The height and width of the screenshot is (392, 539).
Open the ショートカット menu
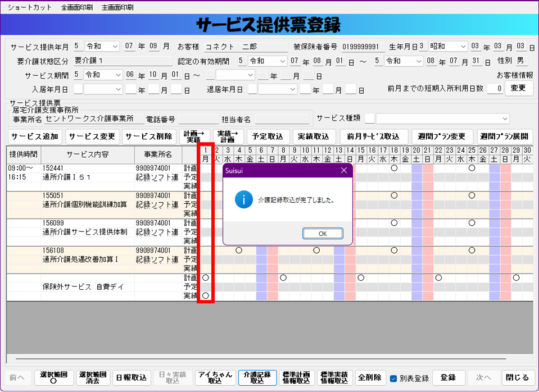(29, 7)
